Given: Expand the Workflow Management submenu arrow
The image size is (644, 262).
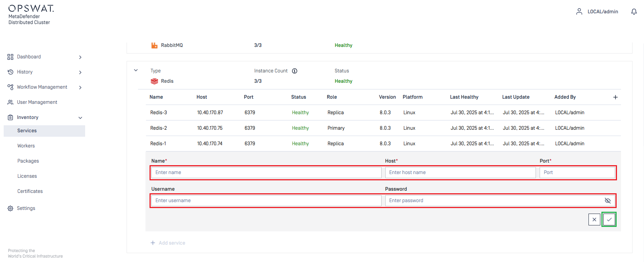Looking at the screenshot, I should (80, 88).
